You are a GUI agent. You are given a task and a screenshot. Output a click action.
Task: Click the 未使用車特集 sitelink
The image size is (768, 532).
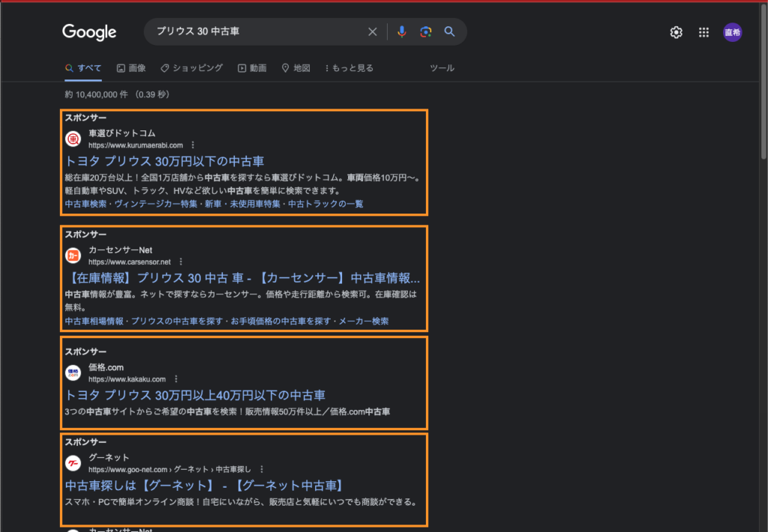255,204
